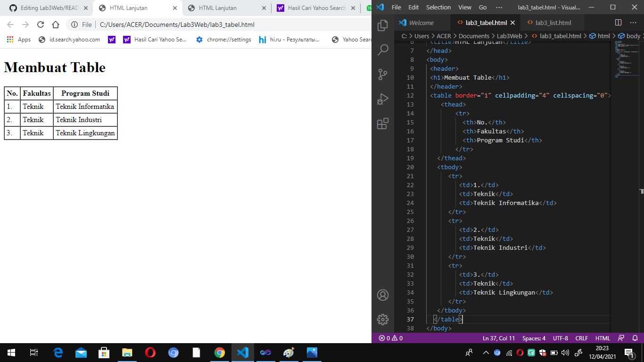644x362 pixels.
Task: Open the Yahoo icon-only bookmark
Action: (112, 40)
